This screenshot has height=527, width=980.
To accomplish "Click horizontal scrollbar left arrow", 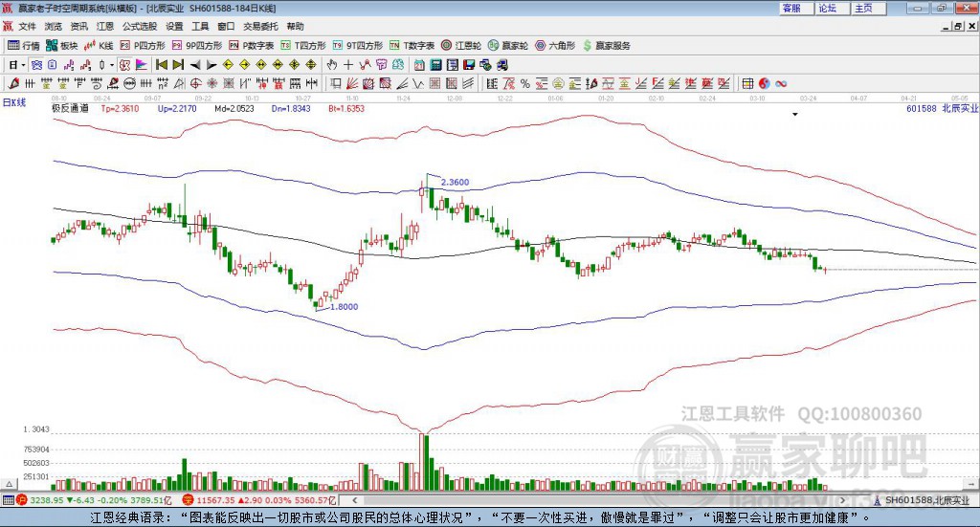I will pos(354,500).
